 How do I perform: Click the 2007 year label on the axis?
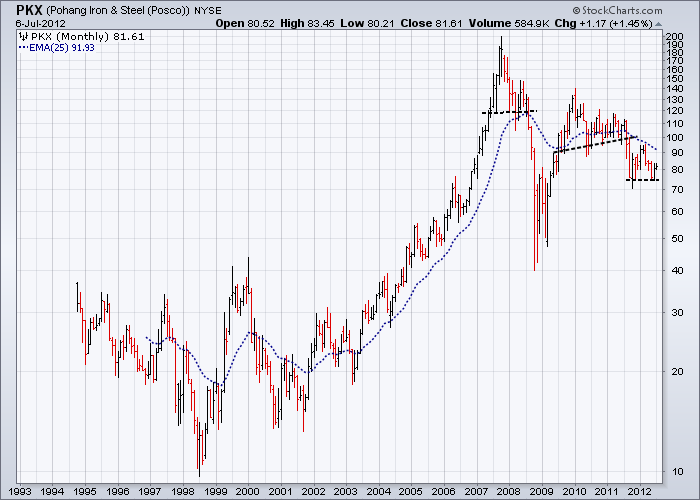476,492
